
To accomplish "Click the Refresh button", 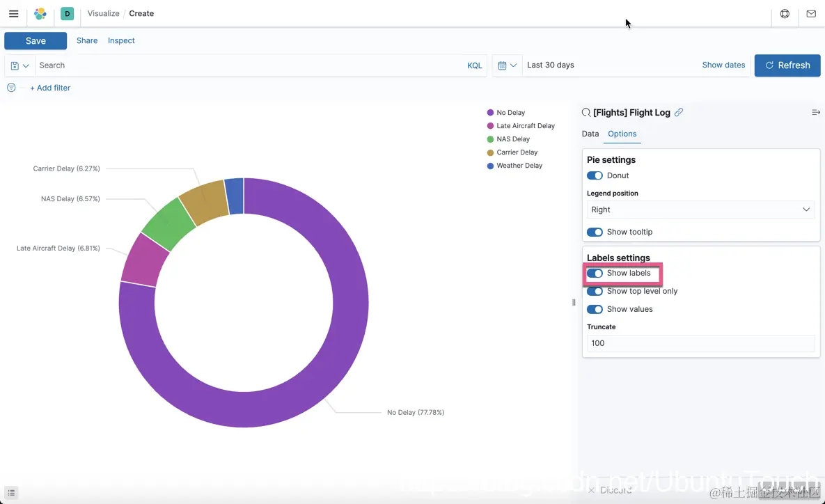I will tap(787, 65).
